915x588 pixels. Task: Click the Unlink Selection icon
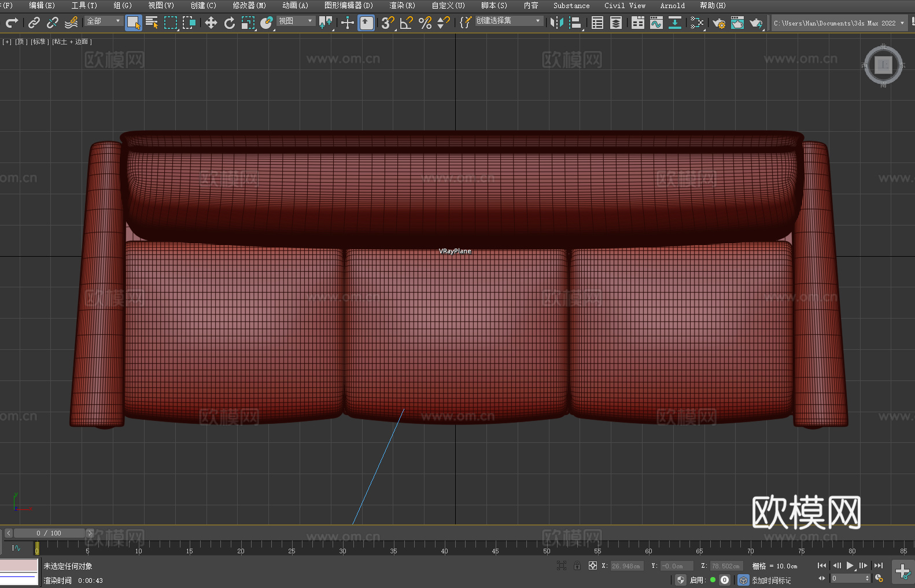coord(53,23)
